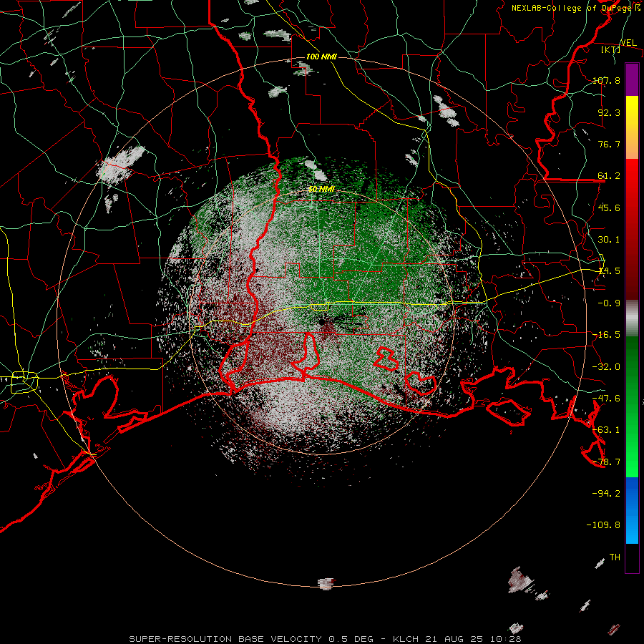Click the [KT] units label
The width and height of the screenshot is (644, 644).
coord(611,49)
